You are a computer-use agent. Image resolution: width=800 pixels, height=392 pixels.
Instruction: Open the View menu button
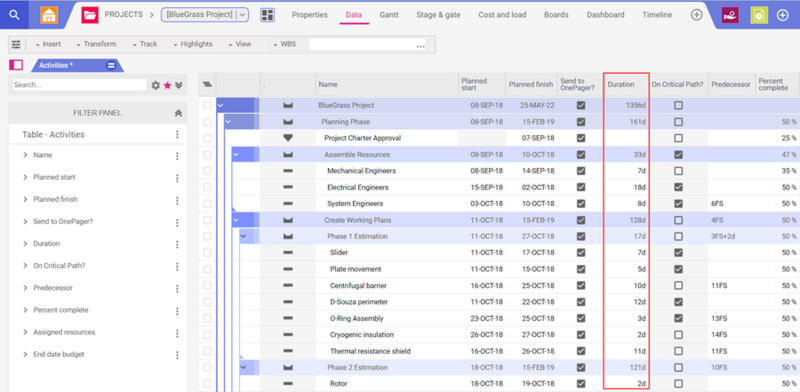(x=240, y=44)
